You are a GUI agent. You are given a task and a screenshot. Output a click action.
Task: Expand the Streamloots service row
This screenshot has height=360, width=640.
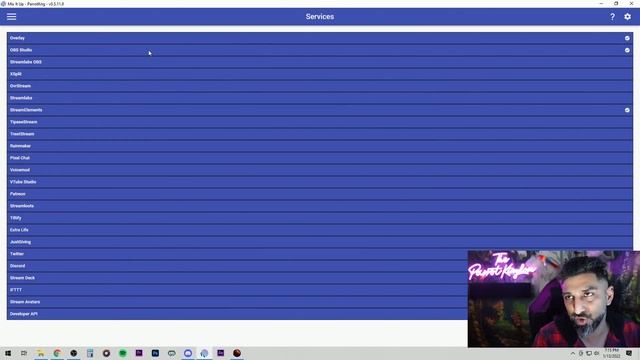[320, 206]
